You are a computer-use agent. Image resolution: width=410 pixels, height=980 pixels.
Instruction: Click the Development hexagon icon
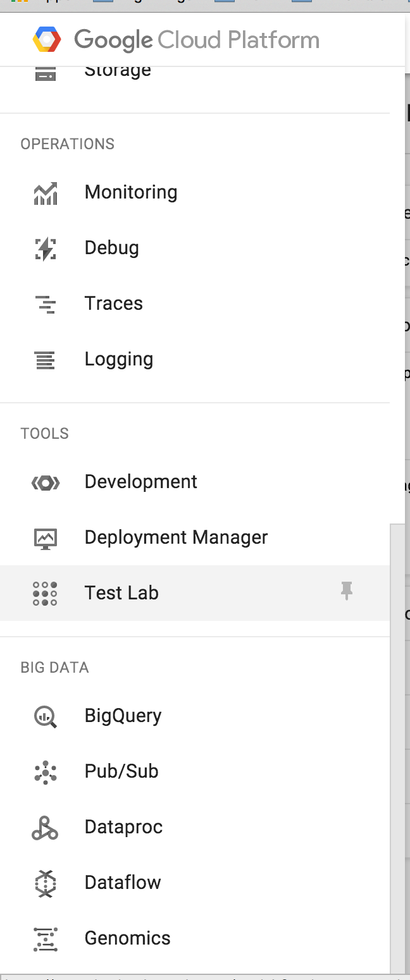pos(45,482)
